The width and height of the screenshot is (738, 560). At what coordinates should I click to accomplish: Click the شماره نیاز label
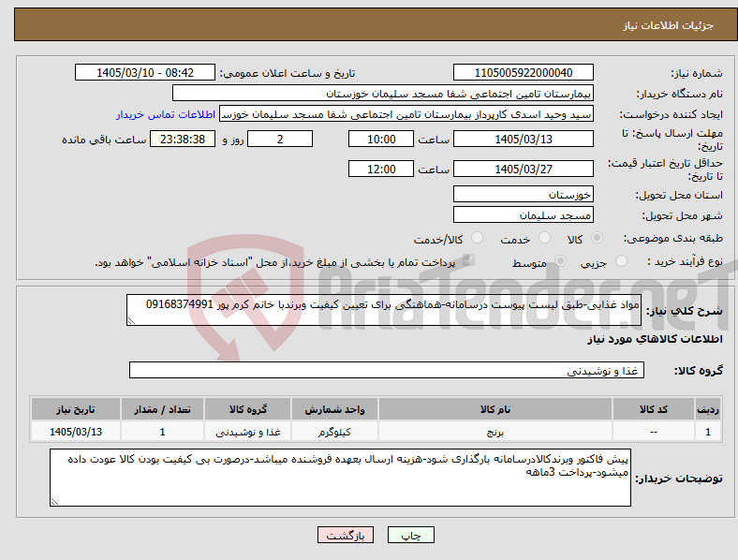[x=697, y=73]
